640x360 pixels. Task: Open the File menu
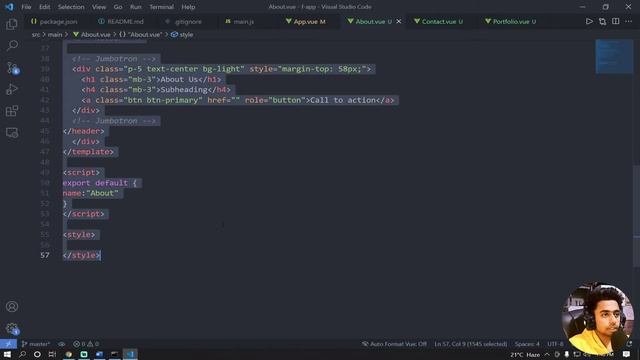[26, 7]
